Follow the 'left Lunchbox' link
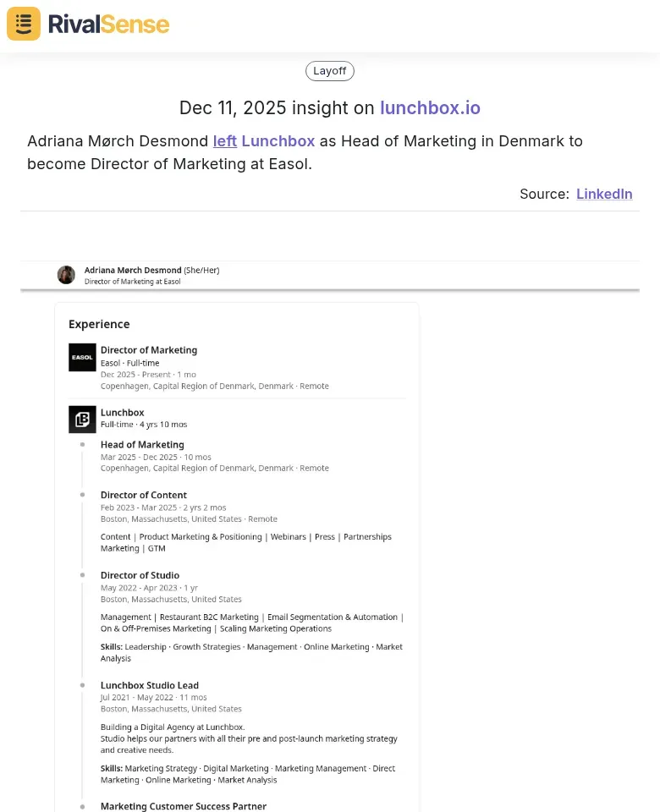Viewport: 660px width, 812px height. [263, 141]
